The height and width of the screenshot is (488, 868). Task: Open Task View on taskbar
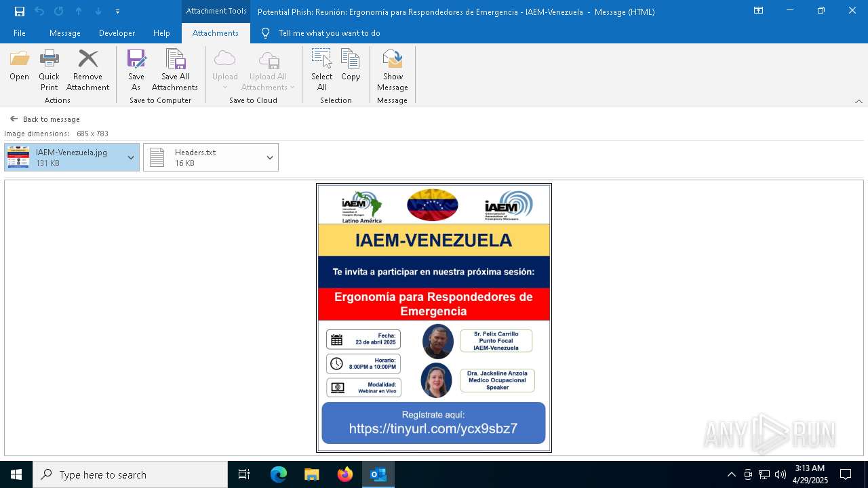[244, 474]
